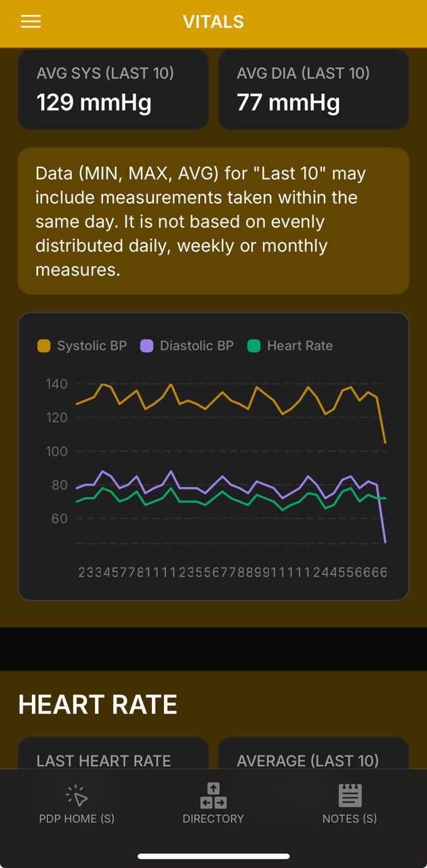Click the orange Systolic BP color swatch

click(44, 346)
